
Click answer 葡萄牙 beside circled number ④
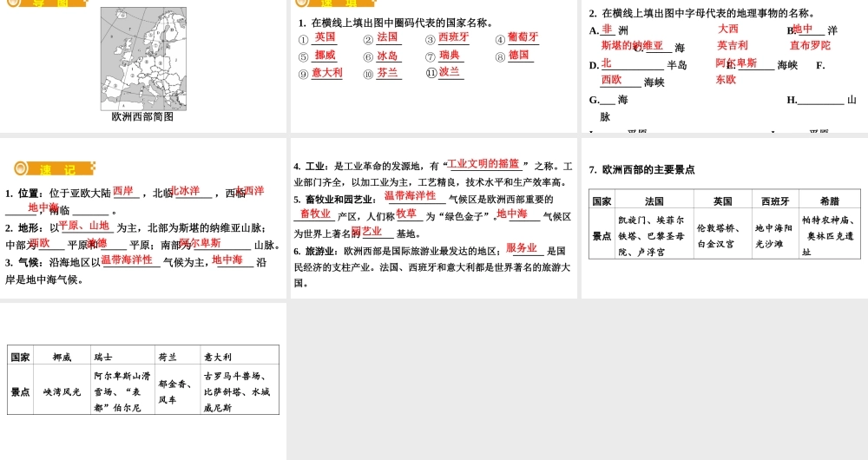pos(523,37)
